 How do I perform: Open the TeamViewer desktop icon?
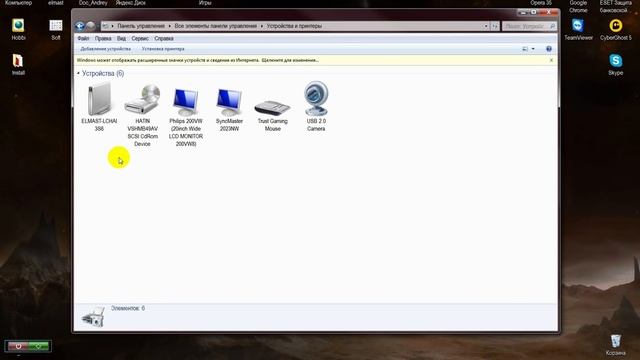(578, 29)
